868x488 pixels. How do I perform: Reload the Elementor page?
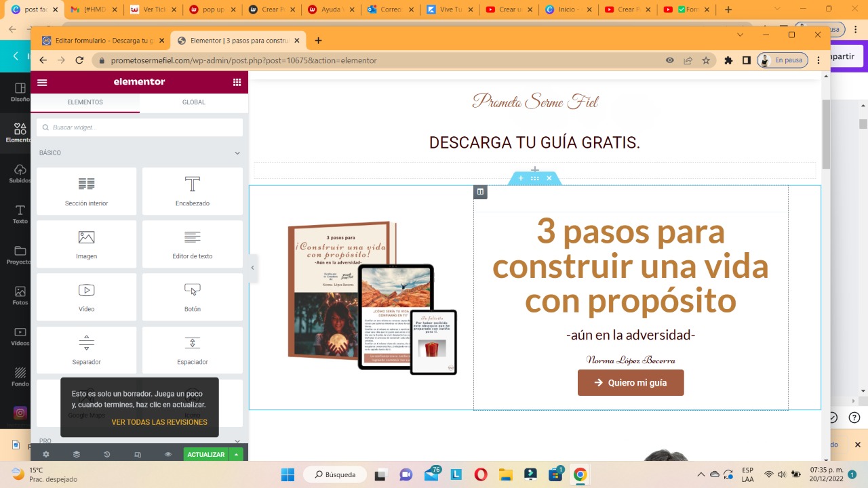(x=79, y=60)
